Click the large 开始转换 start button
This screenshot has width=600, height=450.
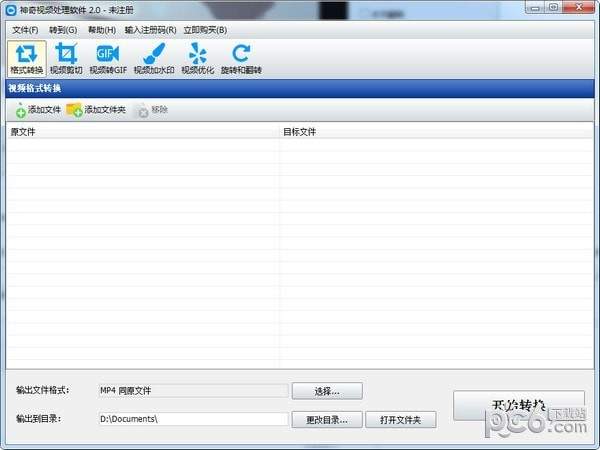pos(518,406)
